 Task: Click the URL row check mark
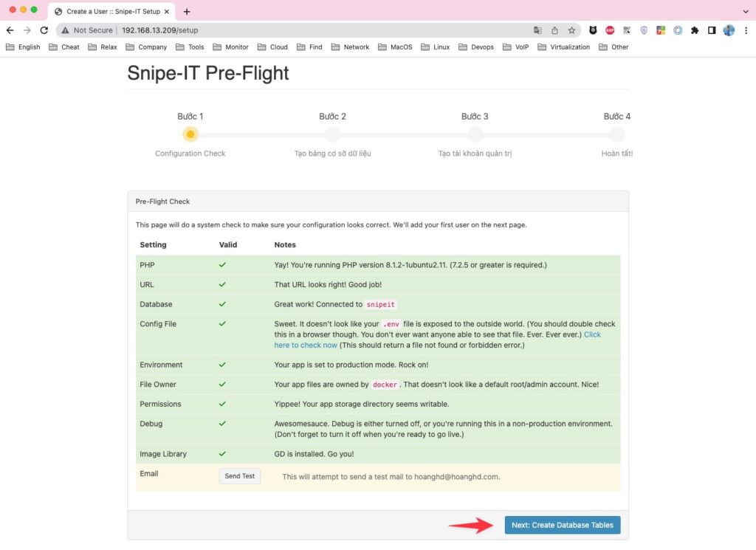click(x=222, y=285)
